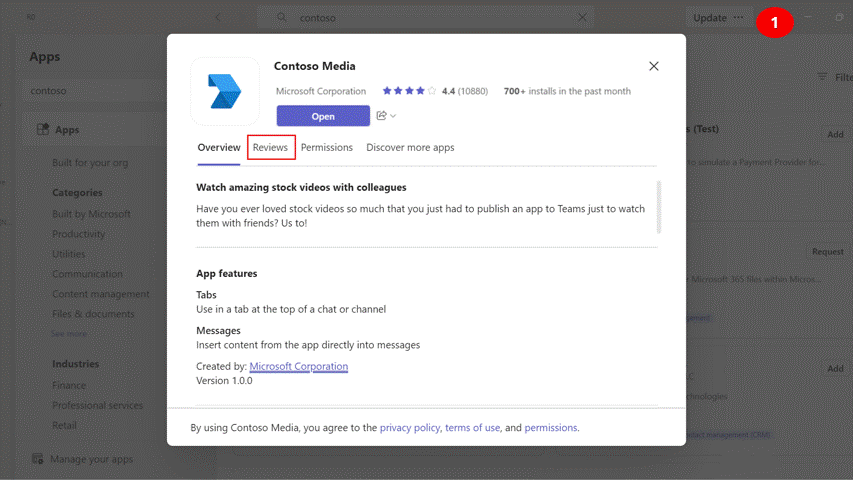Open the Discover more apps tab
Screen dimensions: 853x480
point(410,147)
